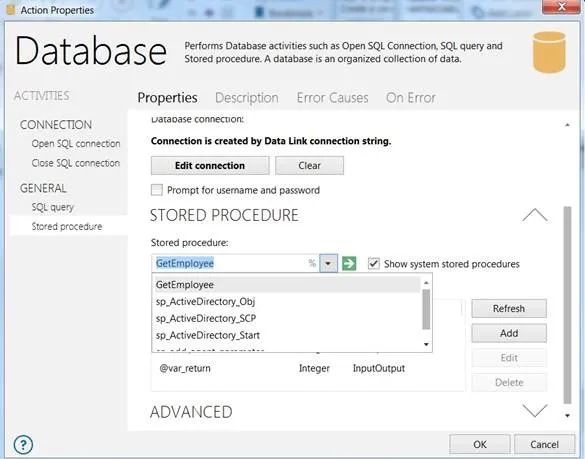
Task: Close the Action Properties window
Action: click(561, 6)
